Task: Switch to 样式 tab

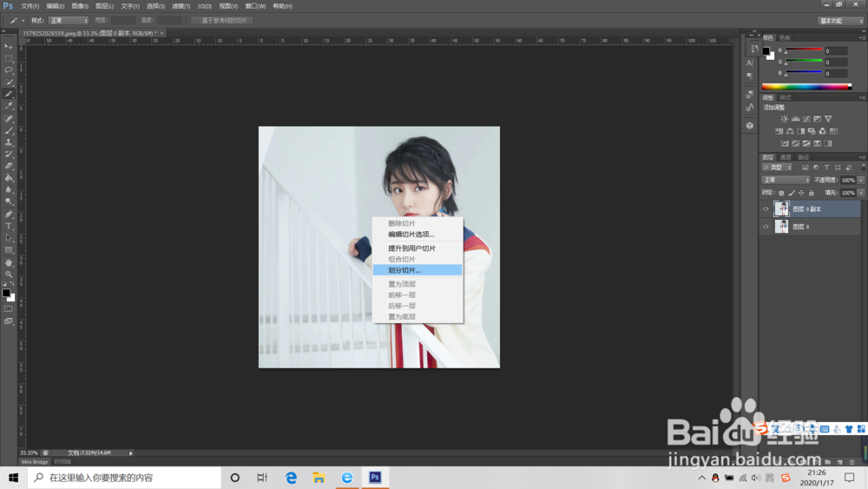Action: tap(786, 97)
